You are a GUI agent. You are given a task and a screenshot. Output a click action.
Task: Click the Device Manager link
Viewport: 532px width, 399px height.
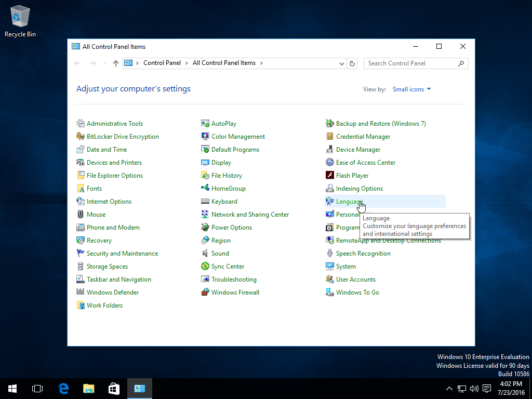pyautogui.click(x=358, y=150)
